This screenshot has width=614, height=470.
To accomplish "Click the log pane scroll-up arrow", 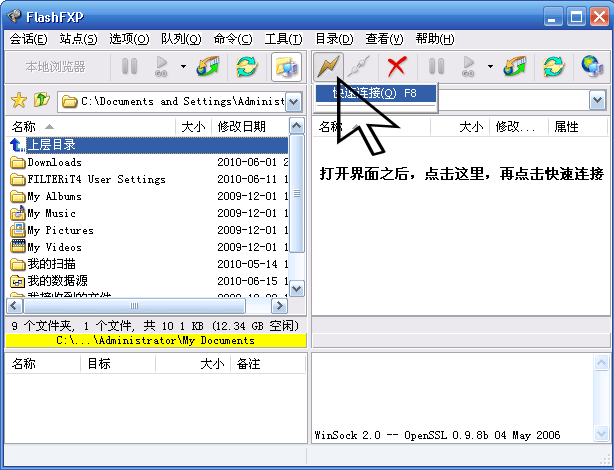I will click(601, 363).
